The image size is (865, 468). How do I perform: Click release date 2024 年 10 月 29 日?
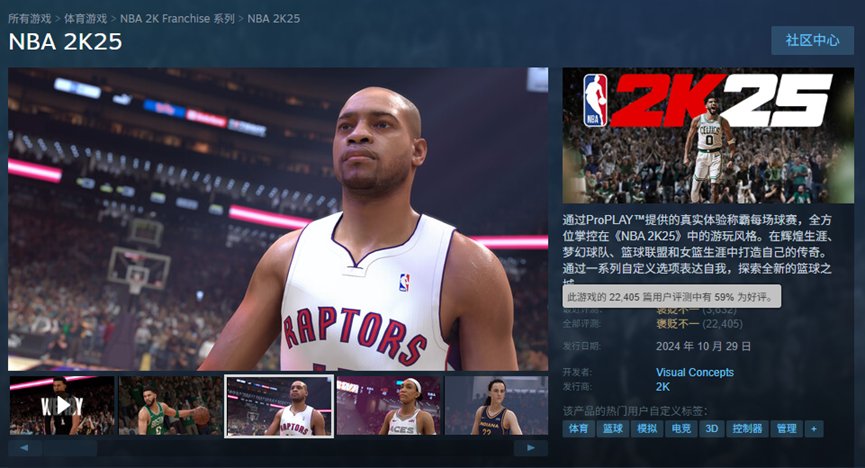[703, 347]
